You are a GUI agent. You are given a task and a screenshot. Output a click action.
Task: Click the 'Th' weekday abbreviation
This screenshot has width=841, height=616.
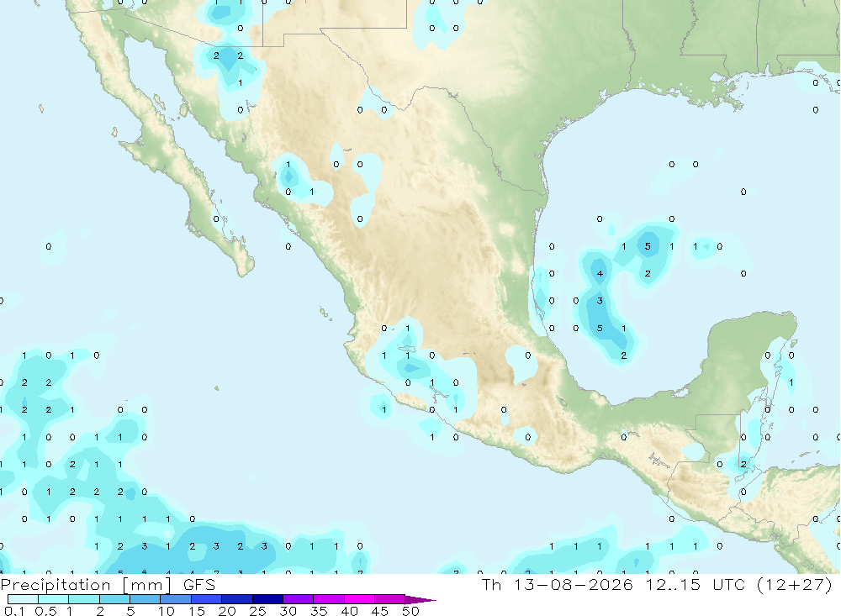click(x=491, y=584)
